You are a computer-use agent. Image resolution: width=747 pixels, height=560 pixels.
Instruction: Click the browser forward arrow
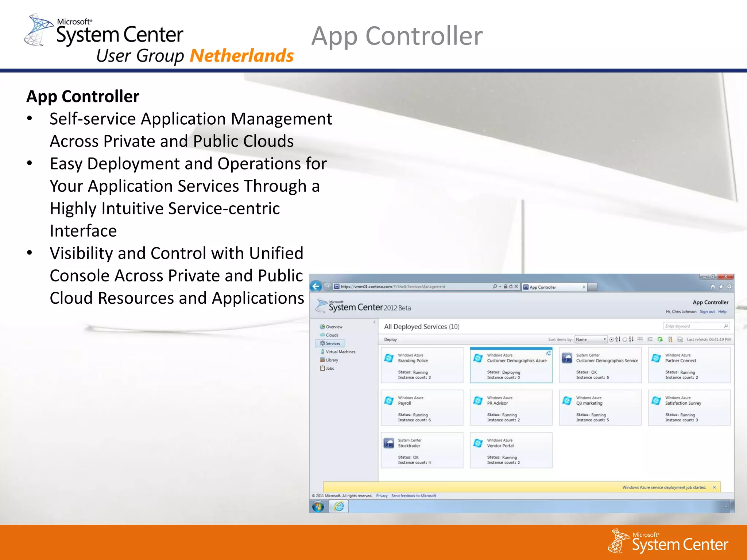(x=327, y=287)
